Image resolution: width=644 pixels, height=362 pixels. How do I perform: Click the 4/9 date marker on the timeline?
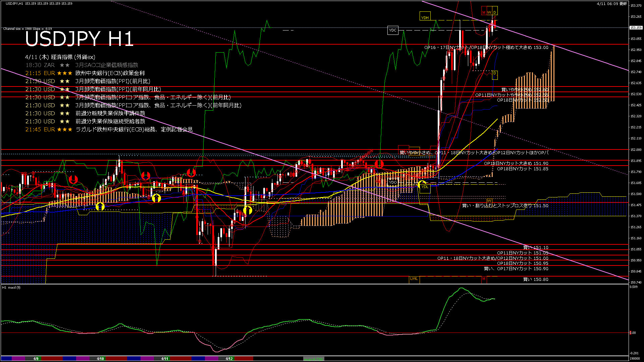[x=36, y=359]
